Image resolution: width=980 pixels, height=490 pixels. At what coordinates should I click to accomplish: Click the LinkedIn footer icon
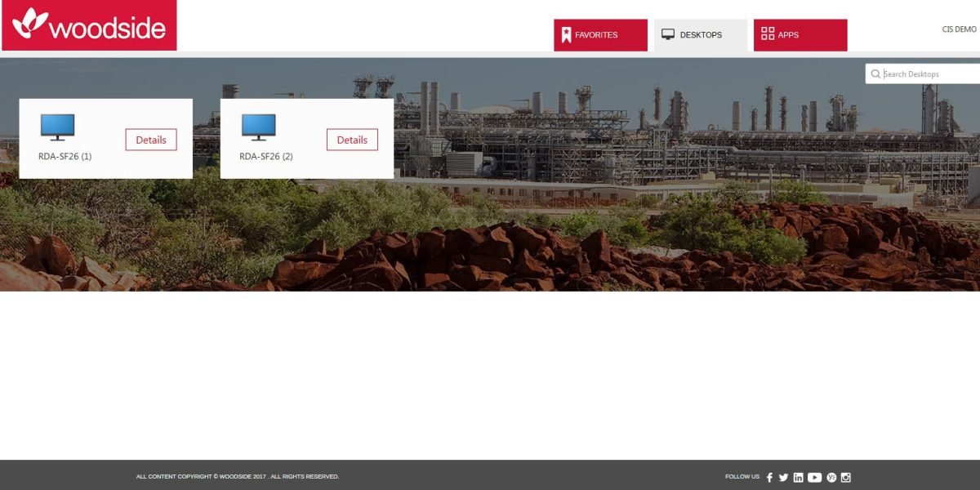point(798,477)
